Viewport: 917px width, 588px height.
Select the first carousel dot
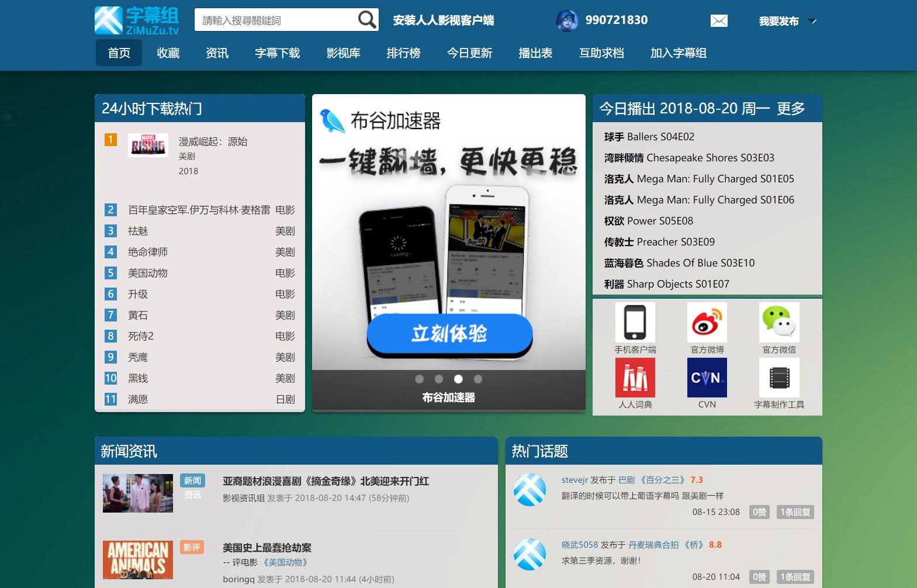[x=419, y=379]
